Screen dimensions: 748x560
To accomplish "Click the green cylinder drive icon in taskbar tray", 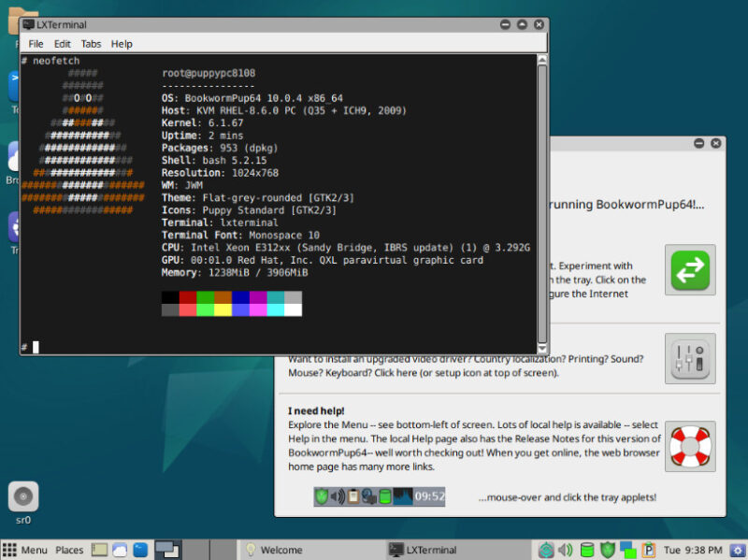I will click(587, 551).
